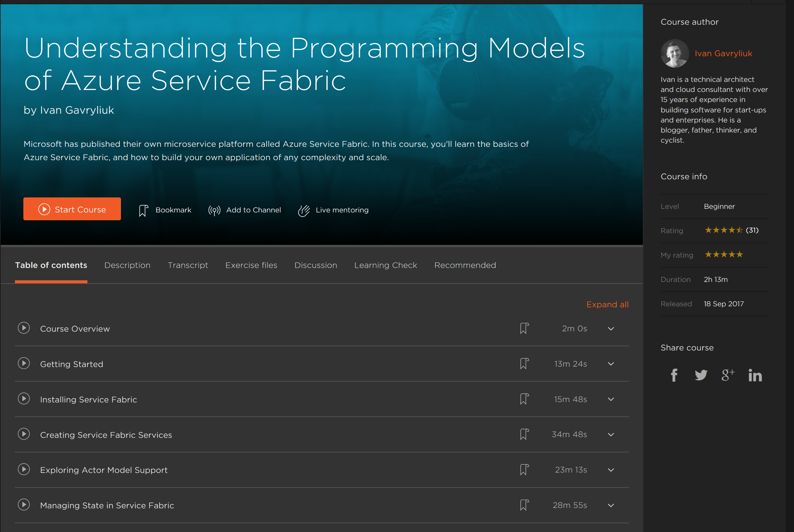The width and height of the screenshot is (794, 532).
Task: Share course on LinkedIn
Action: [x=755, y=375]
